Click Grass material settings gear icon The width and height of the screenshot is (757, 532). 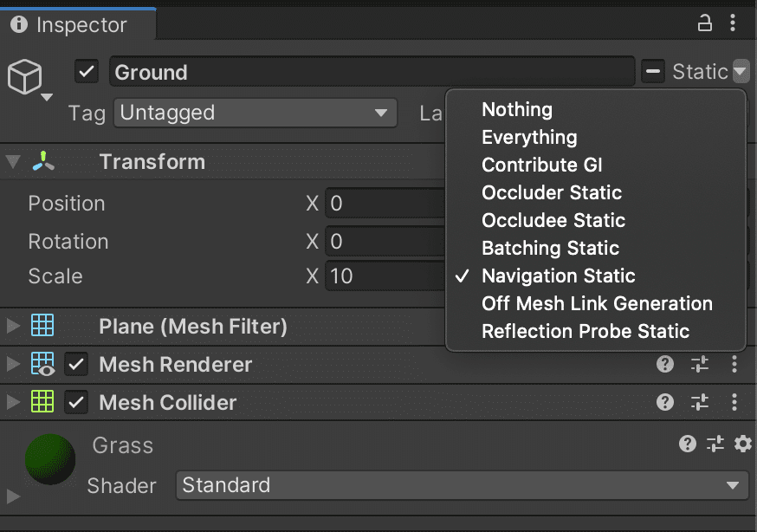pos(743,444)
